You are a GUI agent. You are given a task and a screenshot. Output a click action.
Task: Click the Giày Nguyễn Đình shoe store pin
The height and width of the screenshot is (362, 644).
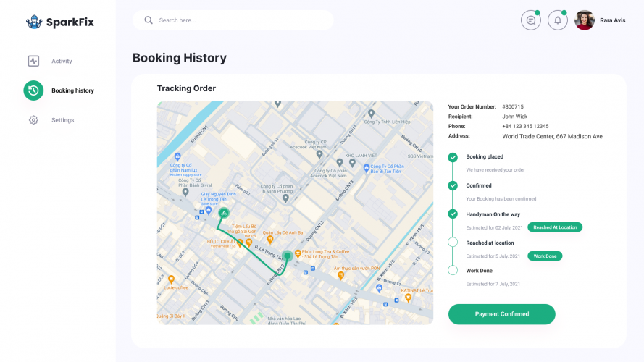tap(209, 211)
